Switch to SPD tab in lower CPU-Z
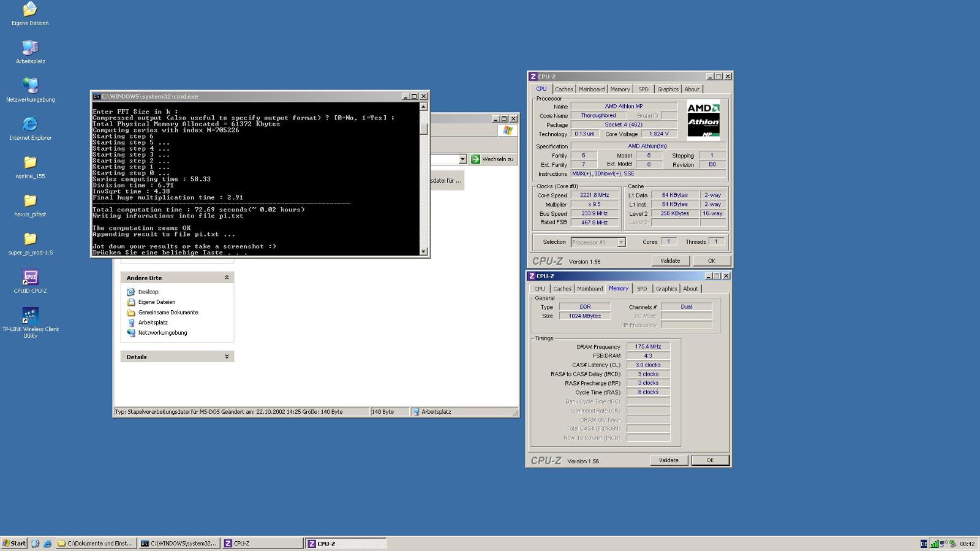Viewport: 980px width, 551px height. [642, 289]
